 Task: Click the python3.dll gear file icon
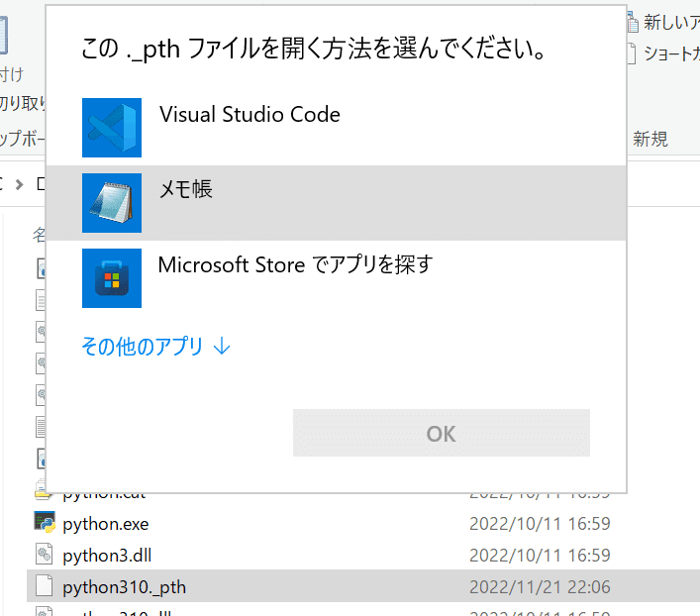click(44, 554)
